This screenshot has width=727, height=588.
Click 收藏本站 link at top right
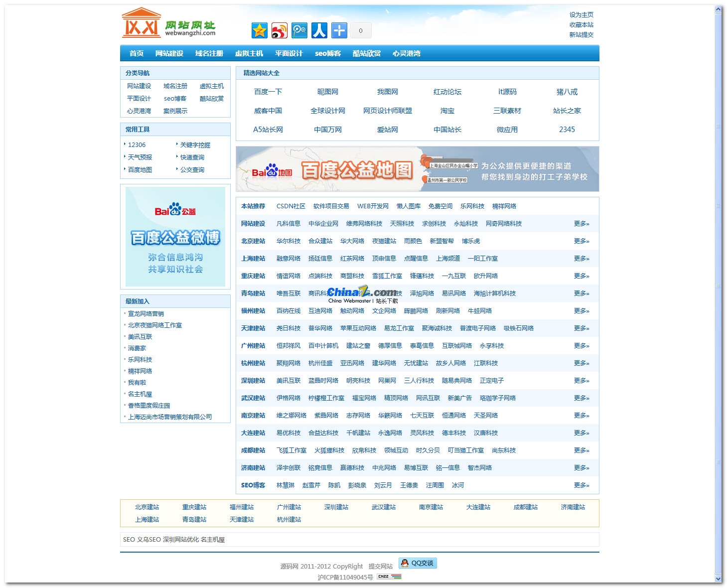click(x=582, y=25)
